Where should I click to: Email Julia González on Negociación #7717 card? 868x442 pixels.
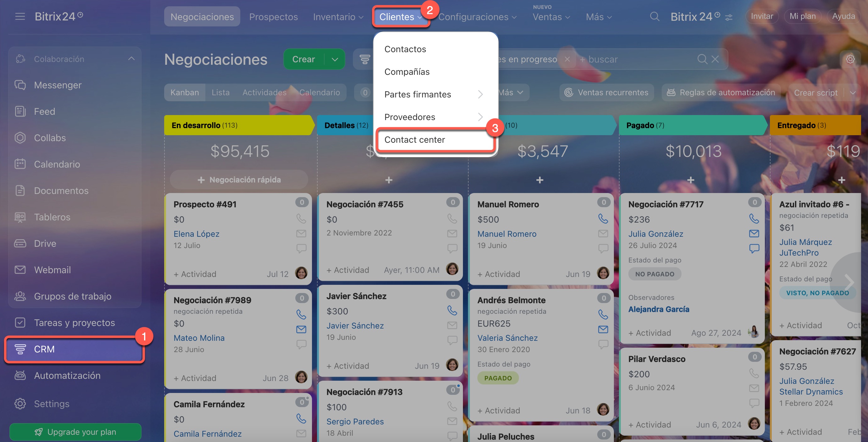click(754, 234)
